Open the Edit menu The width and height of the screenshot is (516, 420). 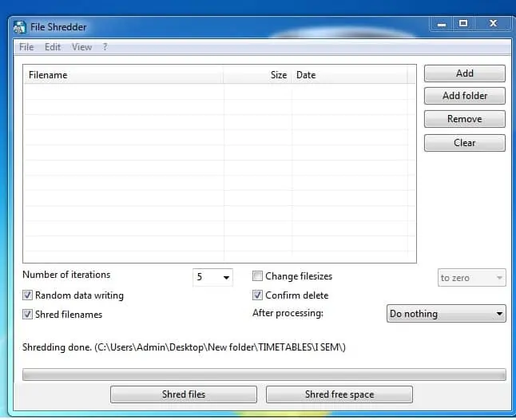tap(53, 47)
